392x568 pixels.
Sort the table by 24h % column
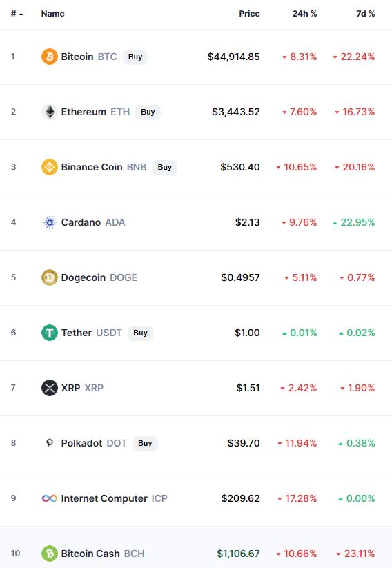click(x=304, y=14)
